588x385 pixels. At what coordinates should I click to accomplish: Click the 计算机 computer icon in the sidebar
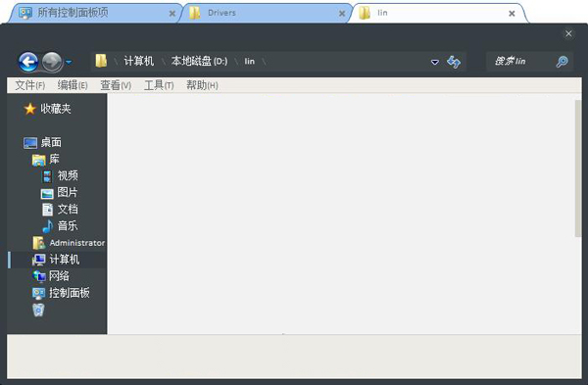38,260
